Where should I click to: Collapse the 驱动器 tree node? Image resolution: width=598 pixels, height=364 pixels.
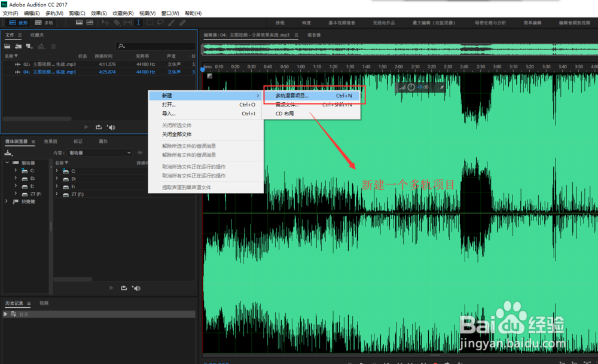[7, 163]
